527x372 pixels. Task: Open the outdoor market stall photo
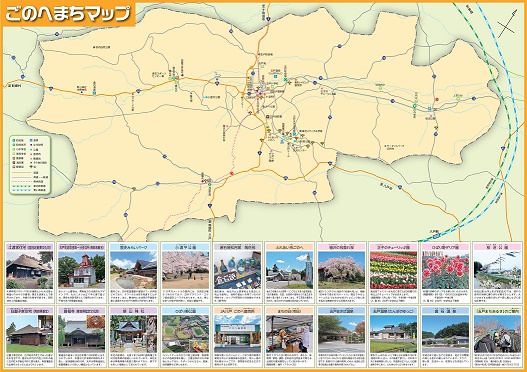pyautogui.click(x=289, y=334)
